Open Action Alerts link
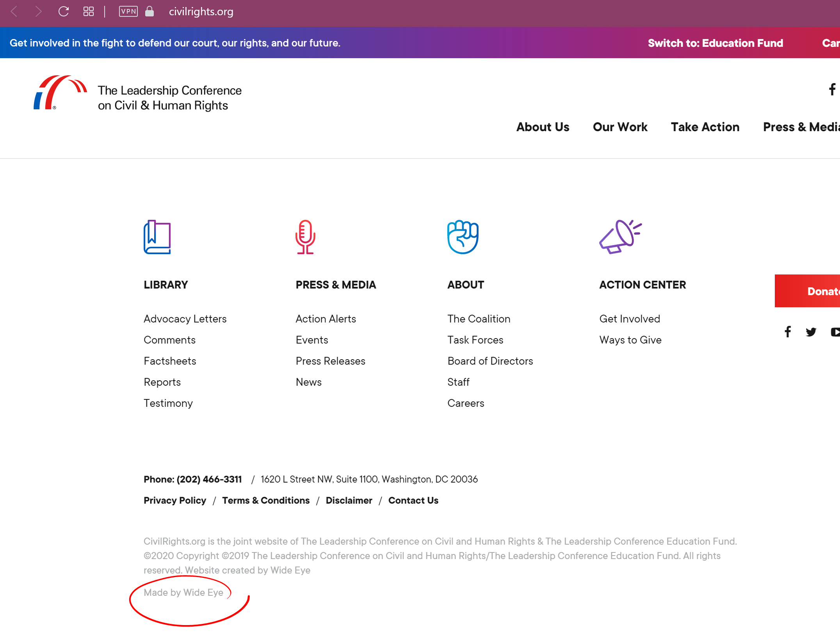Screen dimensions: 840x636 point(326,319)
